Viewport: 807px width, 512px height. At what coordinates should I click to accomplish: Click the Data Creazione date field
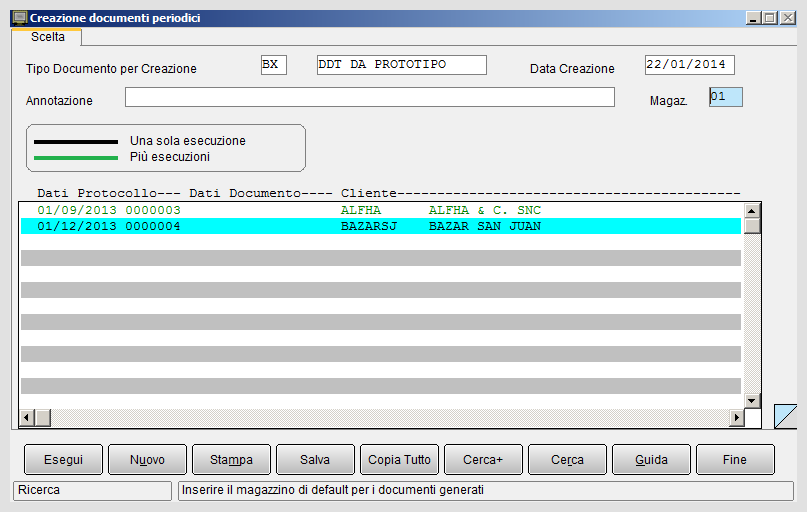[690, 65]
